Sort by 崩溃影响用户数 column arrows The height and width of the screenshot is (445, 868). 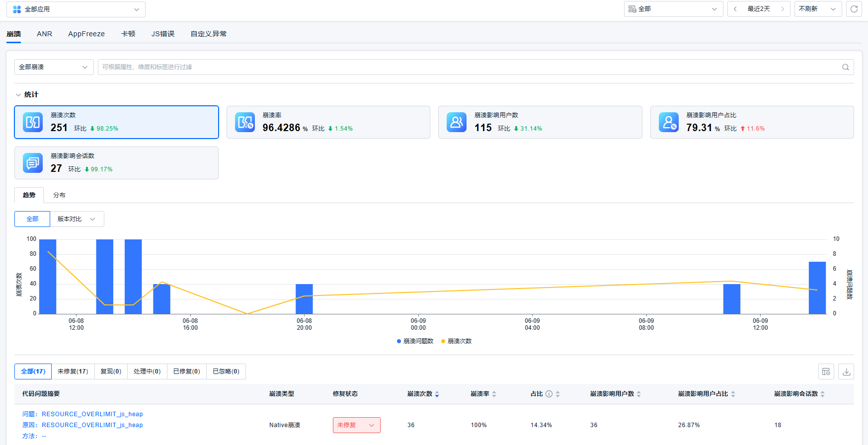click(639, 394)
